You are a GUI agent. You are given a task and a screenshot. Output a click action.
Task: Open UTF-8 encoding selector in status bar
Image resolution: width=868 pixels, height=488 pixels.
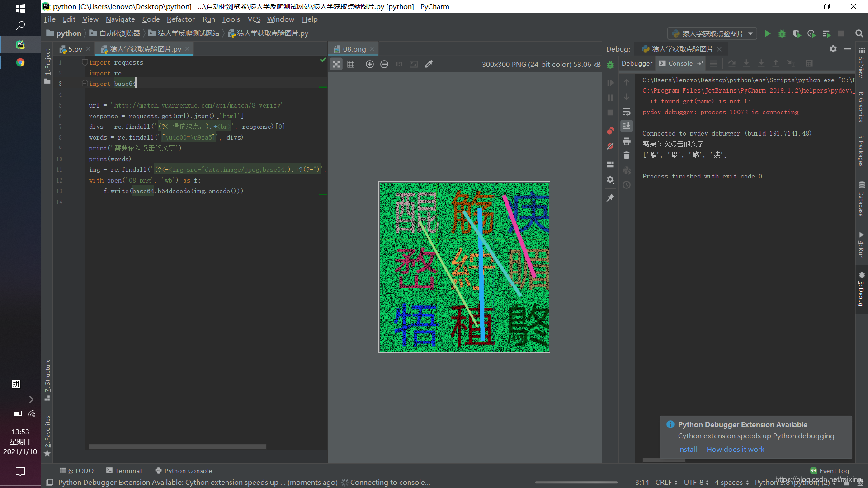(696, 482)
